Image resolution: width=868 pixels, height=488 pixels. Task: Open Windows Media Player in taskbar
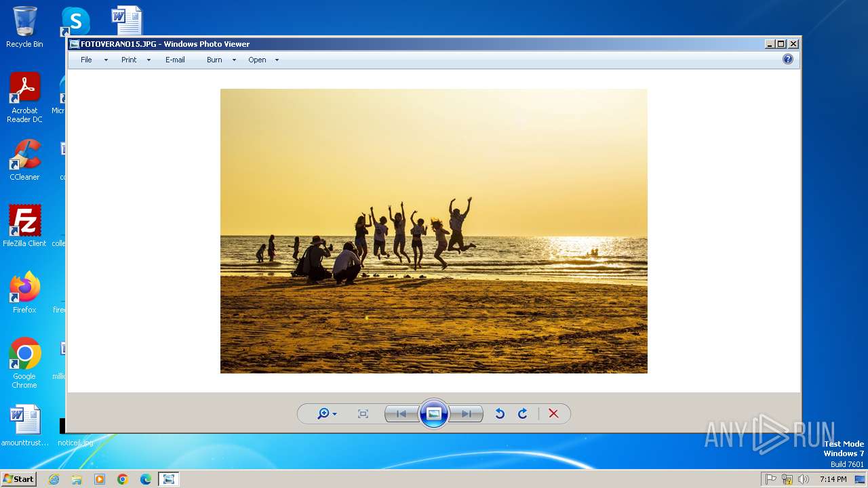click(100, 479)
